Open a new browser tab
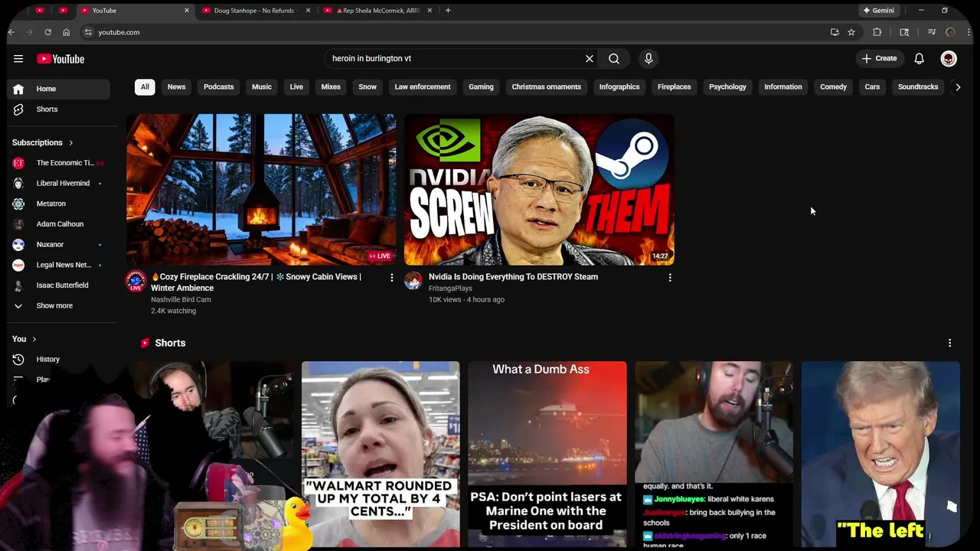The height and width of the screenshot is (551, 980). click(x=448, y=11)
